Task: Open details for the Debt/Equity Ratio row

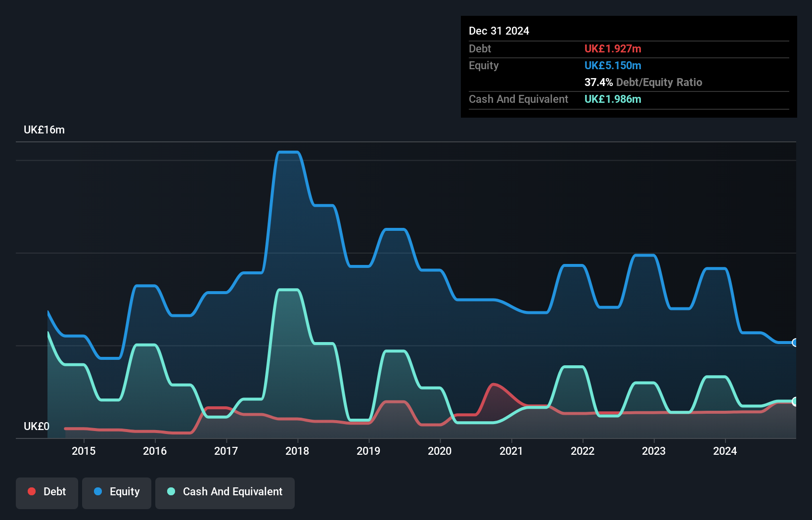Action: coord(643,82)
